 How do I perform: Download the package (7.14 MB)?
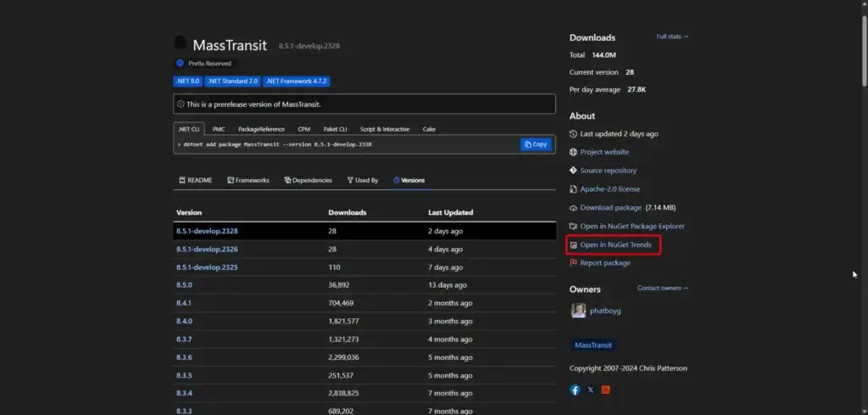click(610, 208)
